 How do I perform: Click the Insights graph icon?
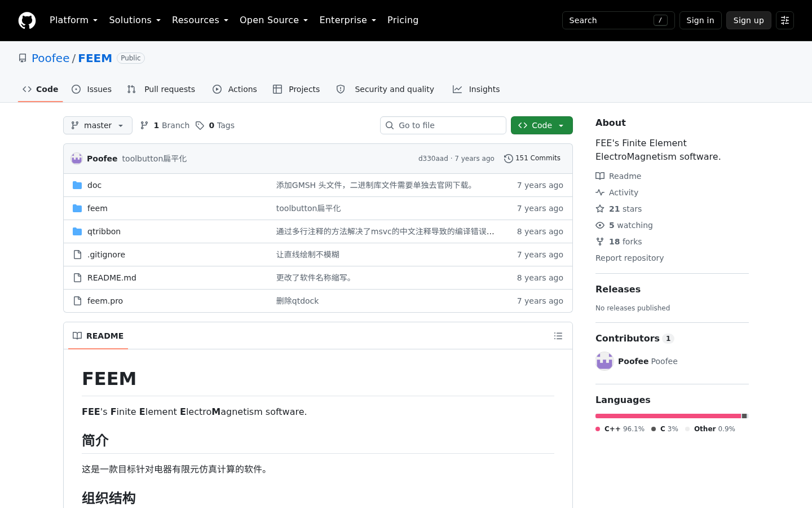tap(457, 89)
